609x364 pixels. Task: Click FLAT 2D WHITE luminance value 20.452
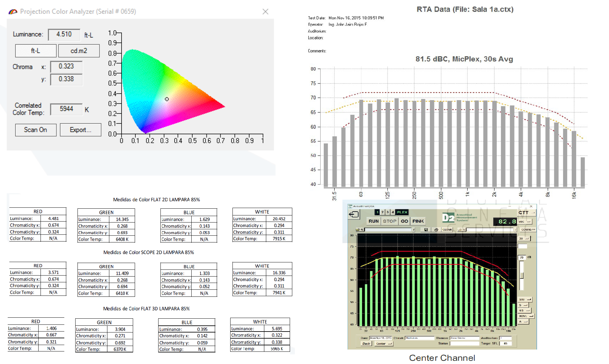click(279, 219)
